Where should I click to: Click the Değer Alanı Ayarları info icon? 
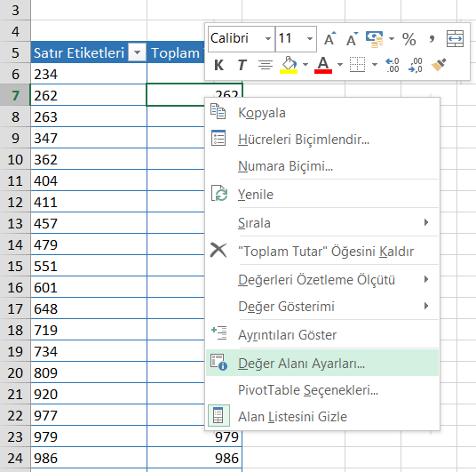pos(218,362)
